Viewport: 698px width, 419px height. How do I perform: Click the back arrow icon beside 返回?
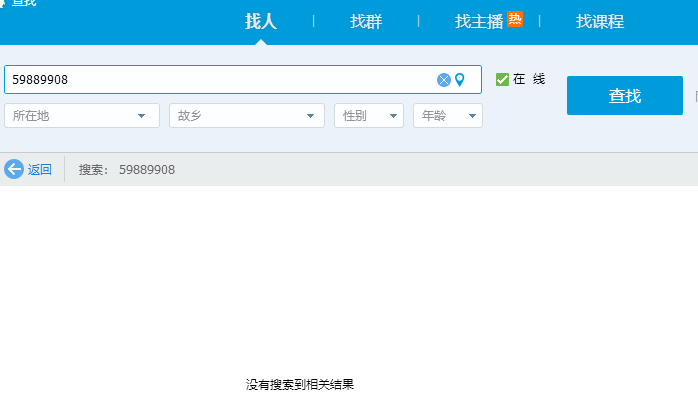(x=14, y=169)
